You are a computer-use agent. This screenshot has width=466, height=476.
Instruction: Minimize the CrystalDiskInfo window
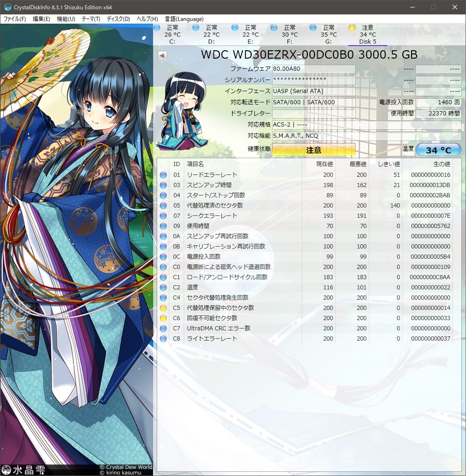tap(413, 7)
